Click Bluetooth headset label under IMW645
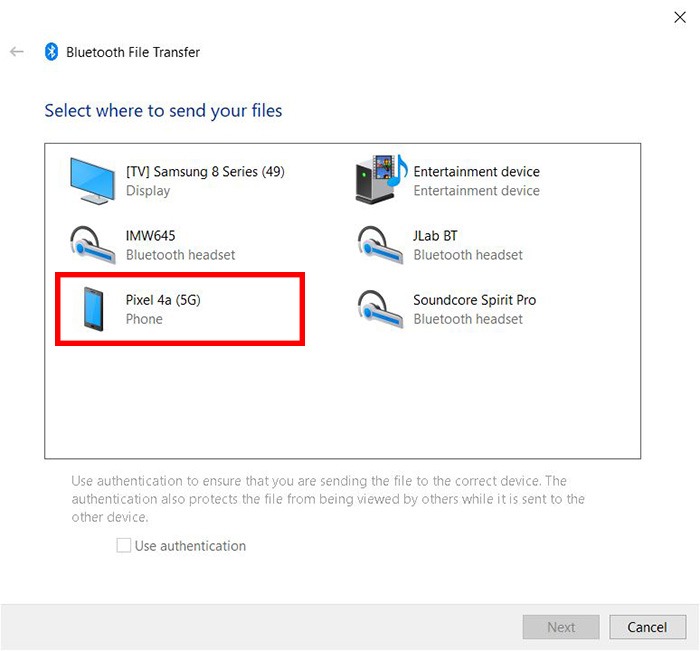 tap(180, 255)
